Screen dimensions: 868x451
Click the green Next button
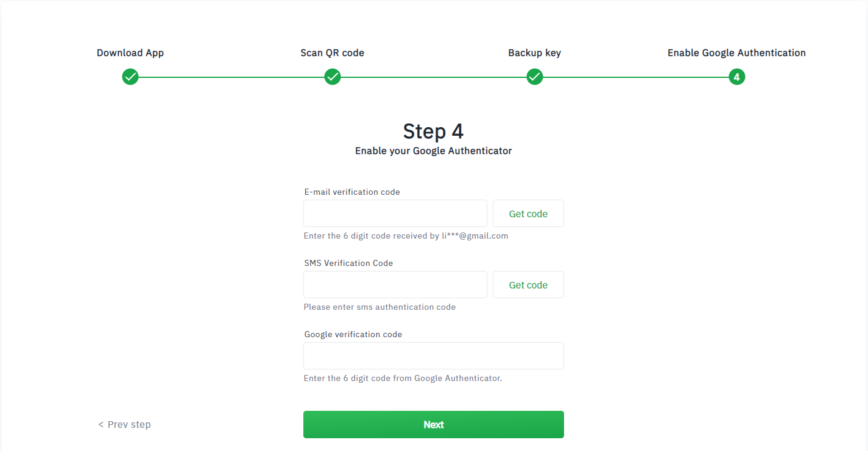[x=434, y=425]
